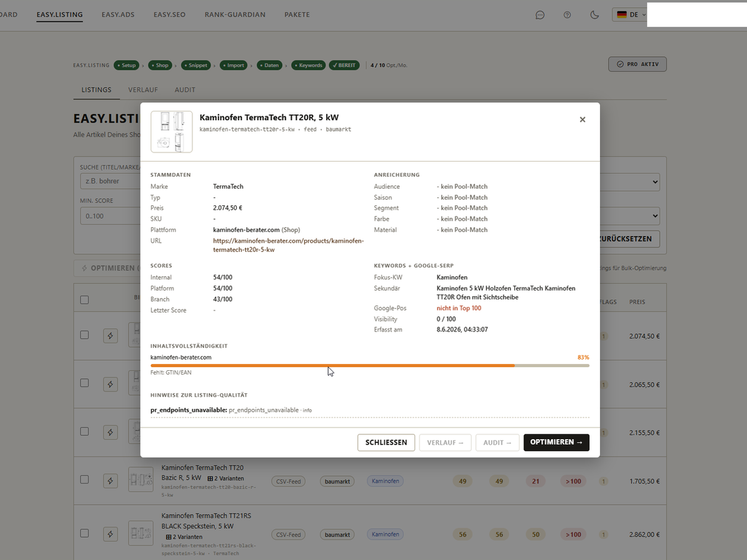Check the checkbox in the 1.705,50 € row

tap(85, 480)
